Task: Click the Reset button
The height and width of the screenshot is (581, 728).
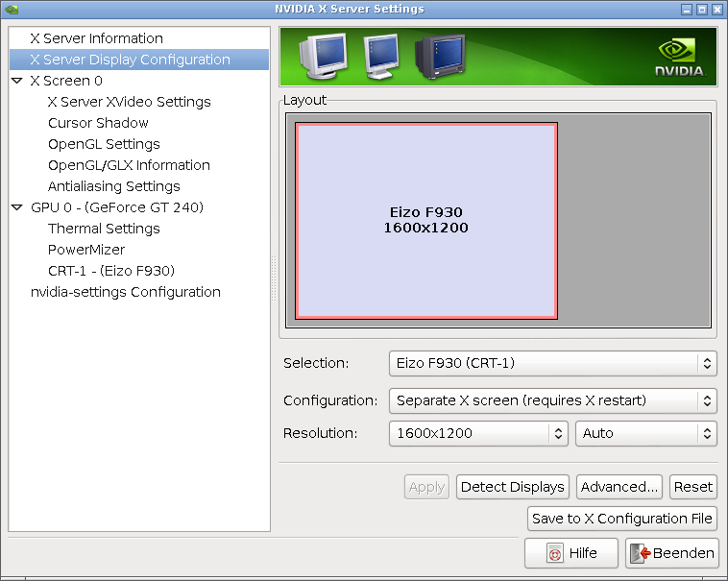Action: click(x=693, y=487)
